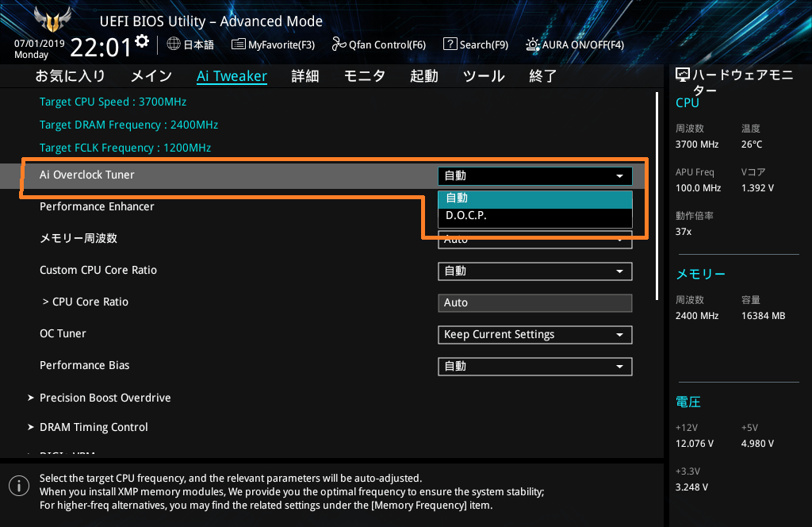
Task: Click the 電圧 heading in hardware monitor
Action: [x=688, y=402]
